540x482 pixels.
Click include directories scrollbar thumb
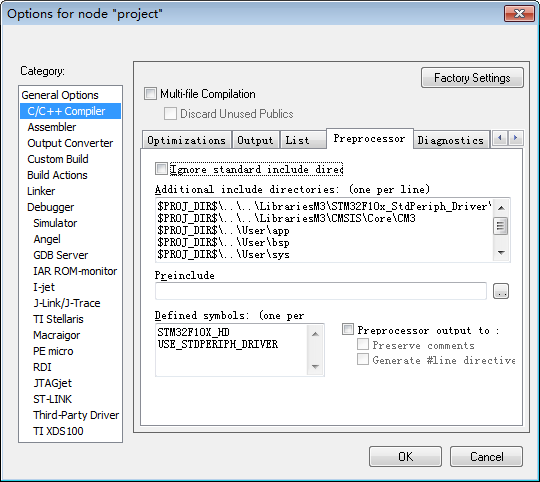click(501, 226)
